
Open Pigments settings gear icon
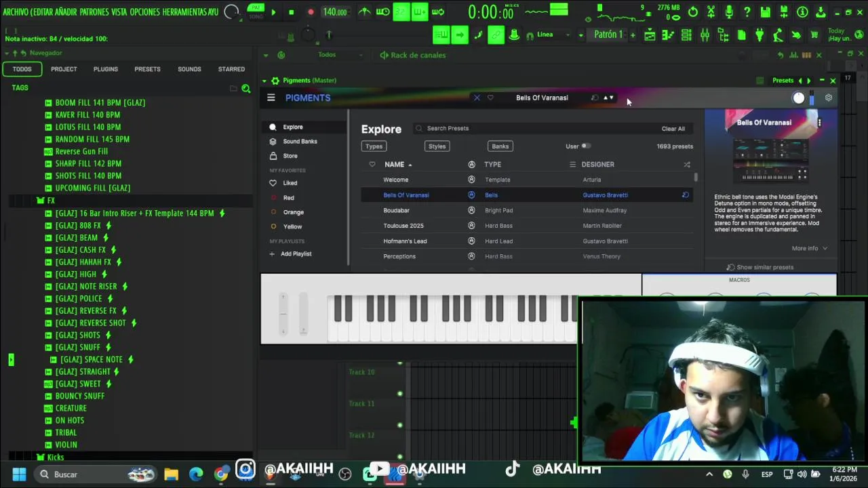click(828, 98)
